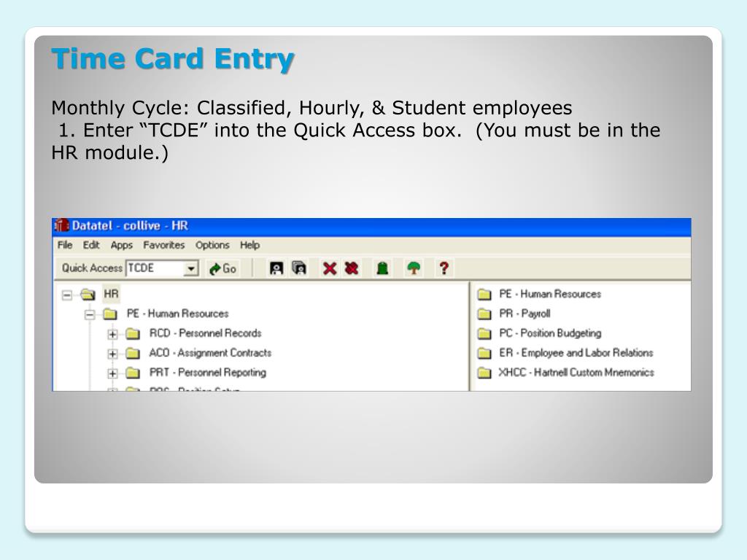Viewport: 747px width, 560px height.
Task: Click folder icon beside PR - Payroll
Action: click(484, 314)
